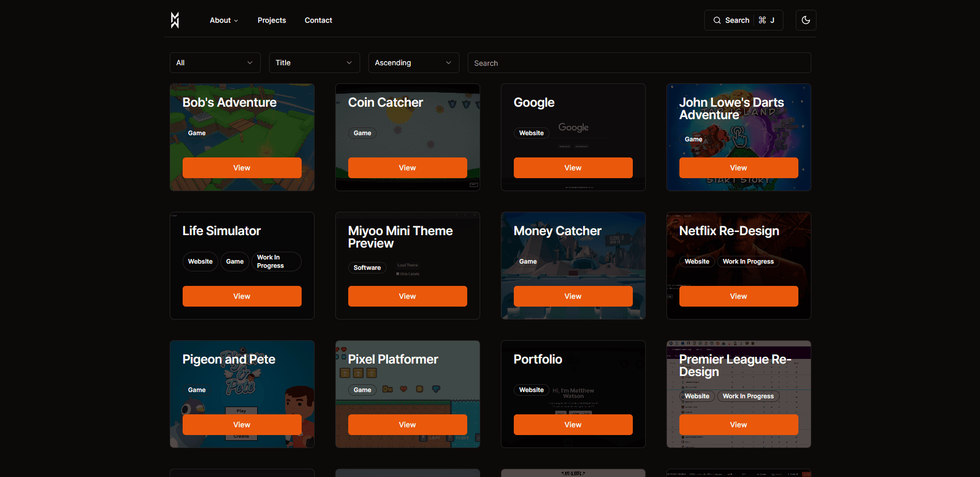Click Game tag on Coin Catcher

tap(362, 133)
